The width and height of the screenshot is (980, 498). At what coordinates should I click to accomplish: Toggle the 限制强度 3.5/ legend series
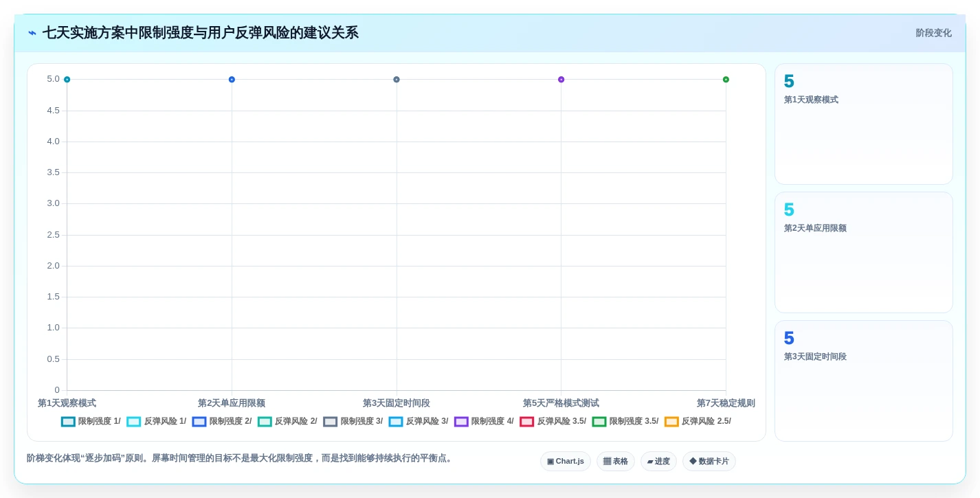click(625, 422)
